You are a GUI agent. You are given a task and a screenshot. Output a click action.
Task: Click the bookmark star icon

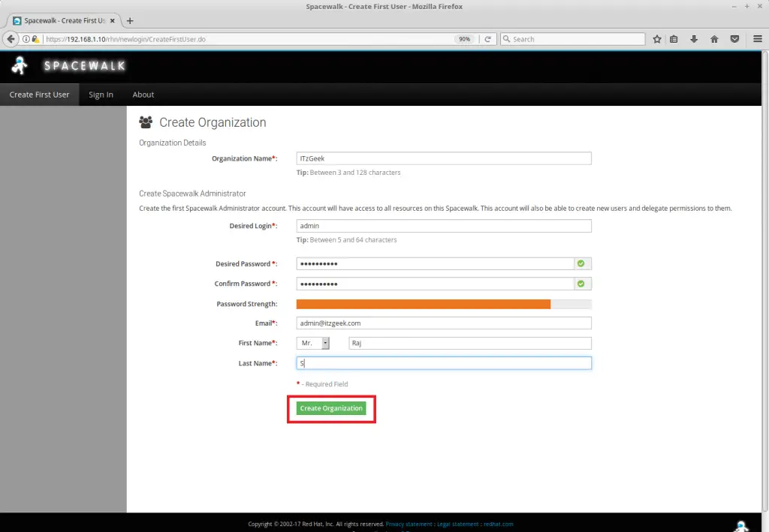[656, 39]
